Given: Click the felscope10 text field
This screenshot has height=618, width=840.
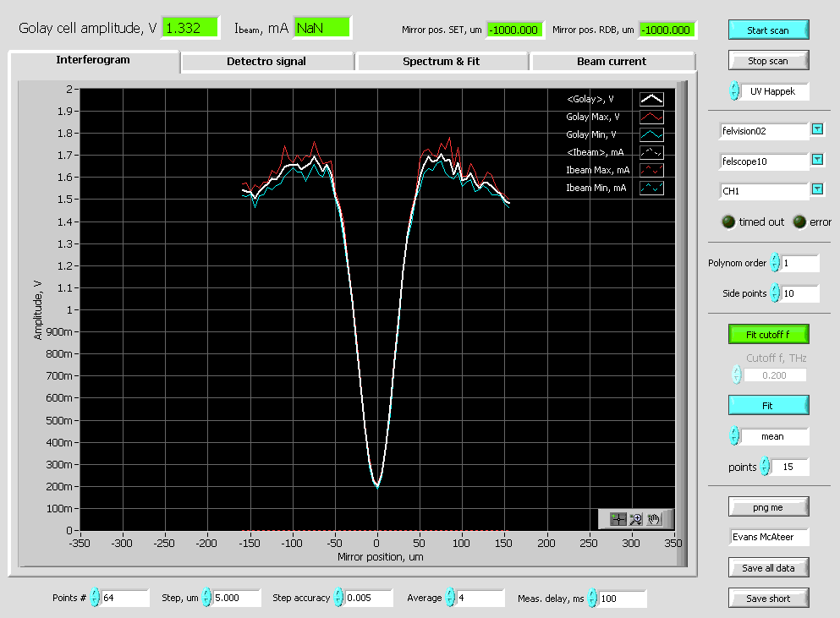Looking at the screenshot, I should [764, 161].
